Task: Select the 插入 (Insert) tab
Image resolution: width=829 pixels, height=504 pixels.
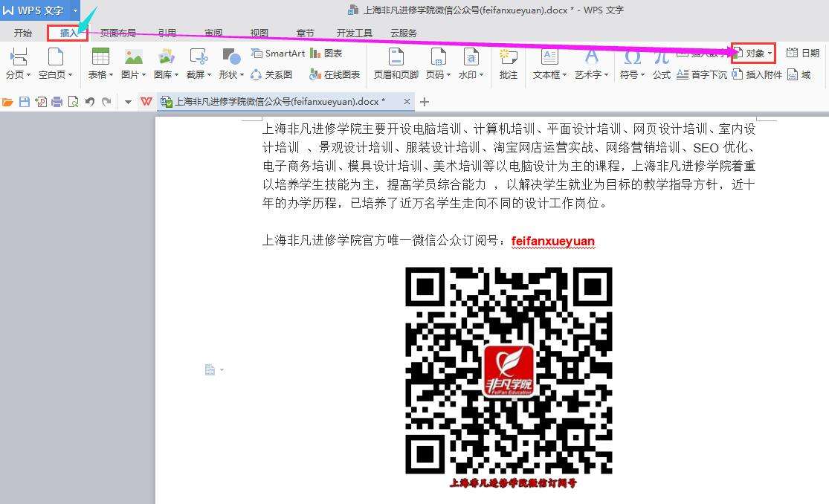Action: [68, 33]
